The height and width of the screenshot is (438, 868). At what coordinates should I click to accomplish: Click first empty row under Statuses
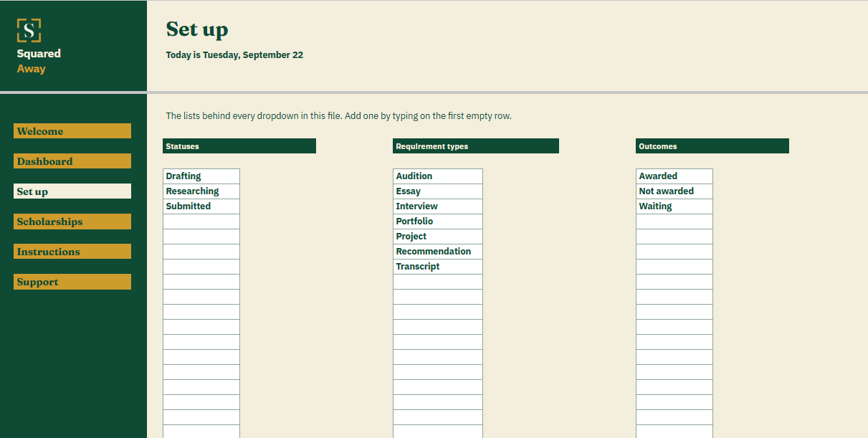[201, 222]
